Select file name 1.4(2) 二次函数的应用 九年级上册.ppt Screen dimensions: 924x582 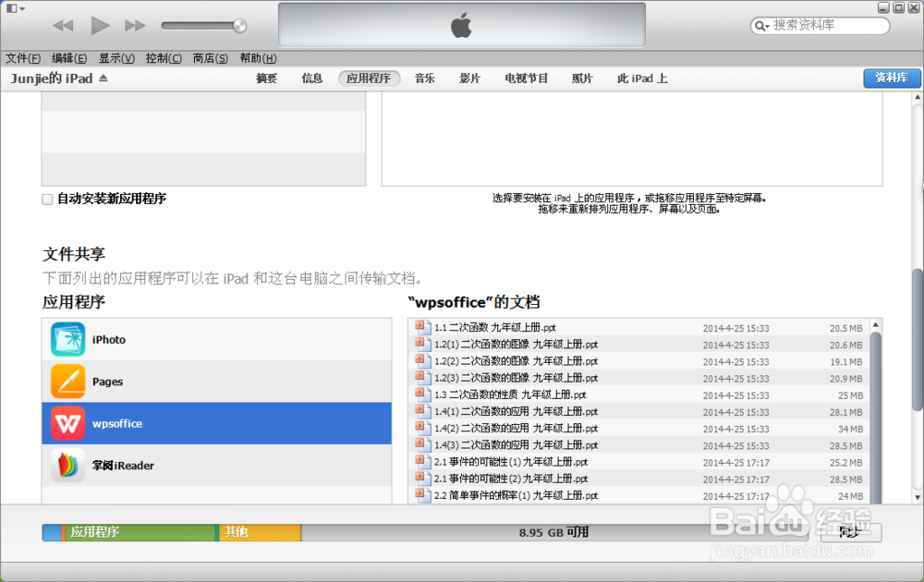tap(517, 429)
